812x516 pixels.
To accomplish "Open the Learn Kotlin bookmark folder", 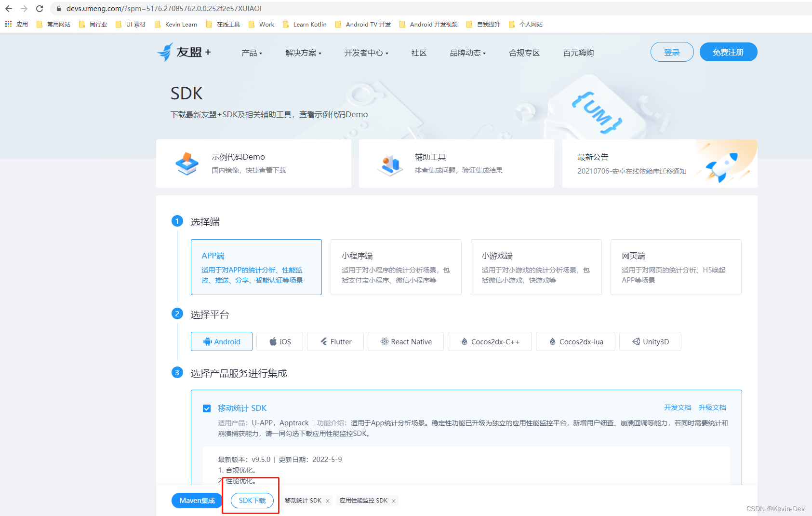I will coord(305,24).
